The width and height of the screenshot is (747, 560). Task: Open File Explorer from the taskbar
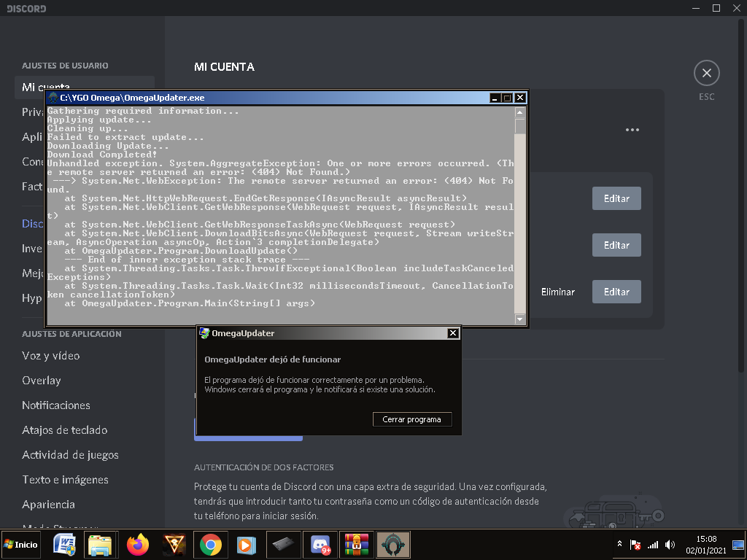[x=101, y=544]
